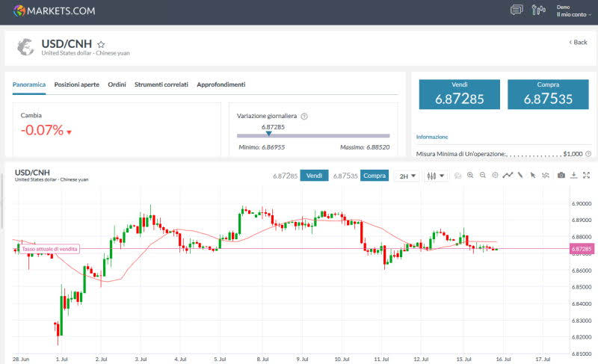The width and height of the screenshot is (598, 364).
Task: Expand the Il mio conto account menu
Action: 573,14
